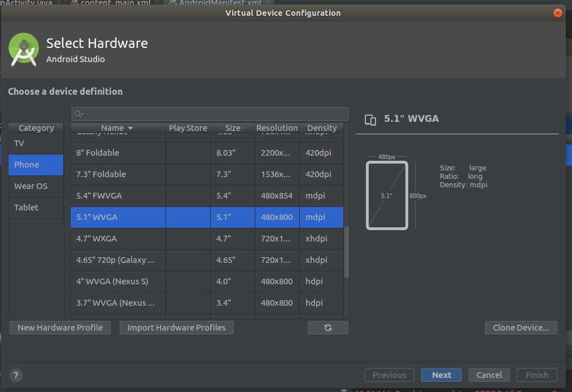The height and width of the screenshot is (392, 572).
Task: Click the 480x854 resolution cell
Action: pyautogui.click(x=277, y=196)
